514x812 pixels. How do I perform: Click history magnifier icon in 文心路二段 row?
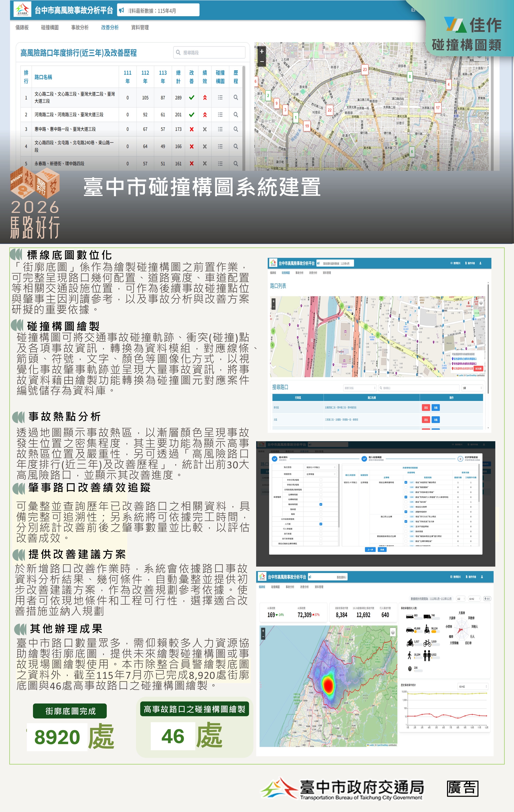(236, 97)
